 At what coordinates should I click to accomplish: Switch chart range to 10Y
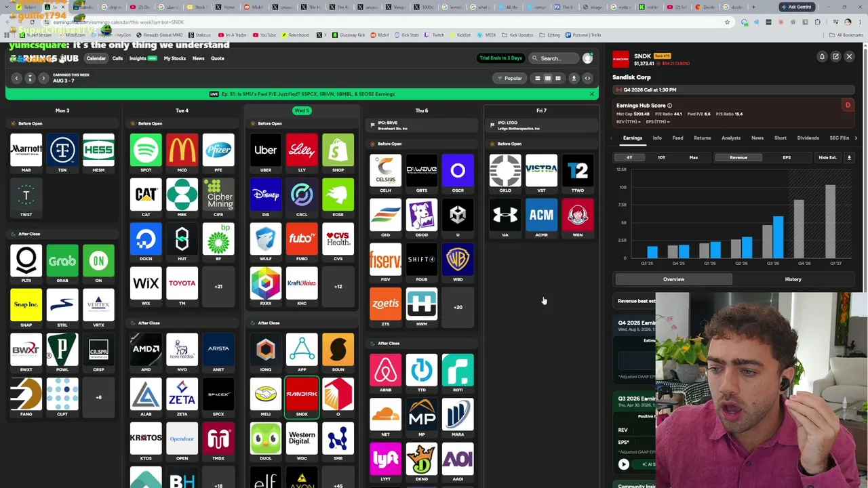(661, 158)
